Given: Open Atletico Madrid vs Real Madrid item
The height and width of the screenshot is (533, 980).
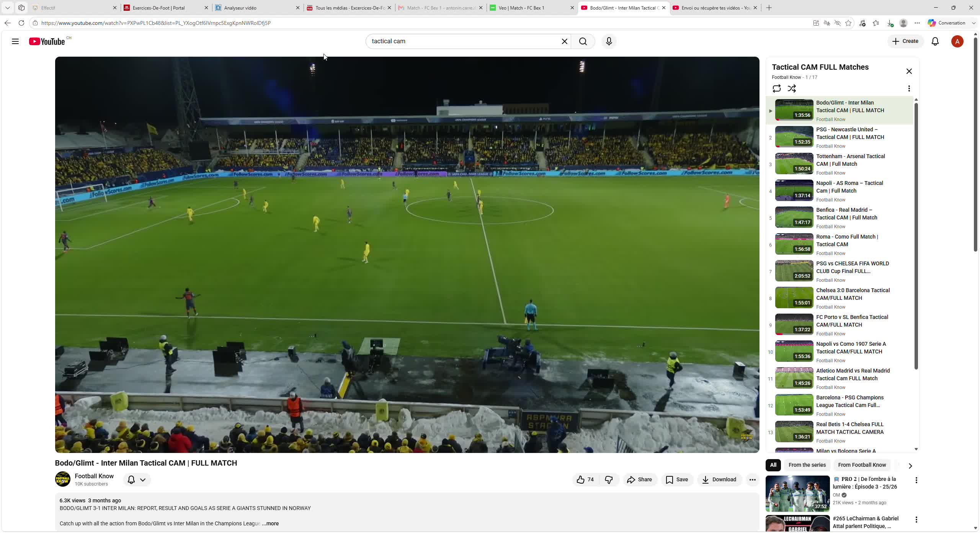Looking at the screenshot, I should click(x=839, y=379).
